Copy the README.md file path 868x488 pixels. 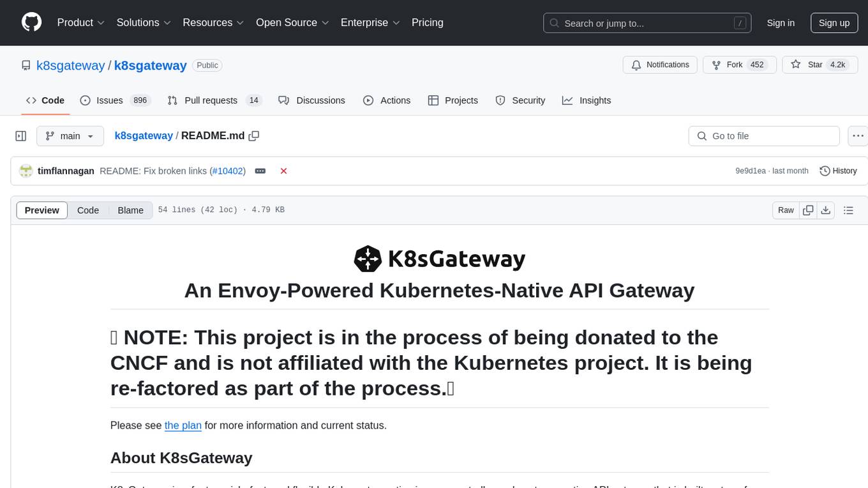click(254, 136)
